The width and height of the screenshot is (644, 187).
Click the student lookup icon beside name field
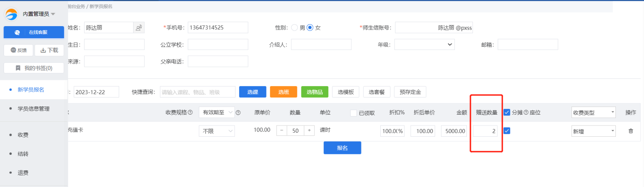139,28
